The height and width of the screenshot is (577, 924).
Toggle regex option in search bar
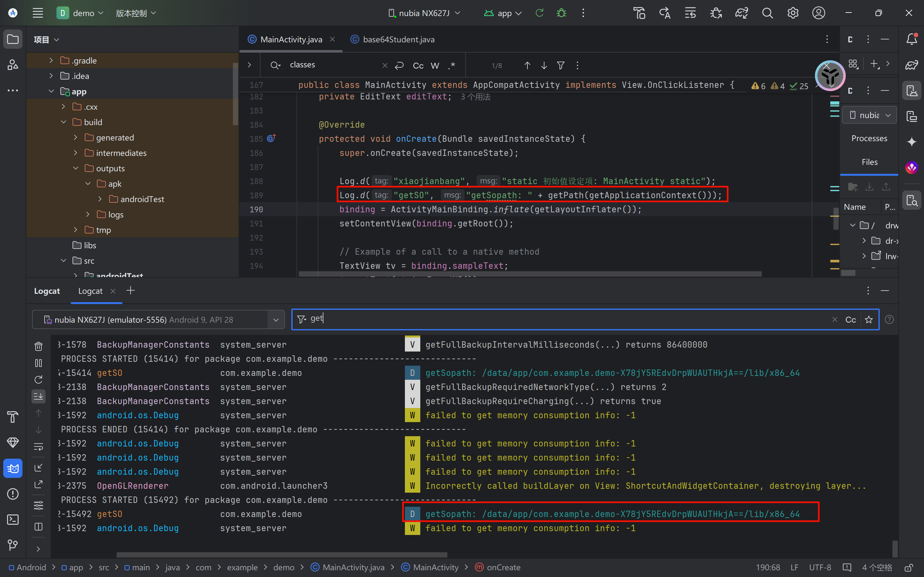point(452,66)
